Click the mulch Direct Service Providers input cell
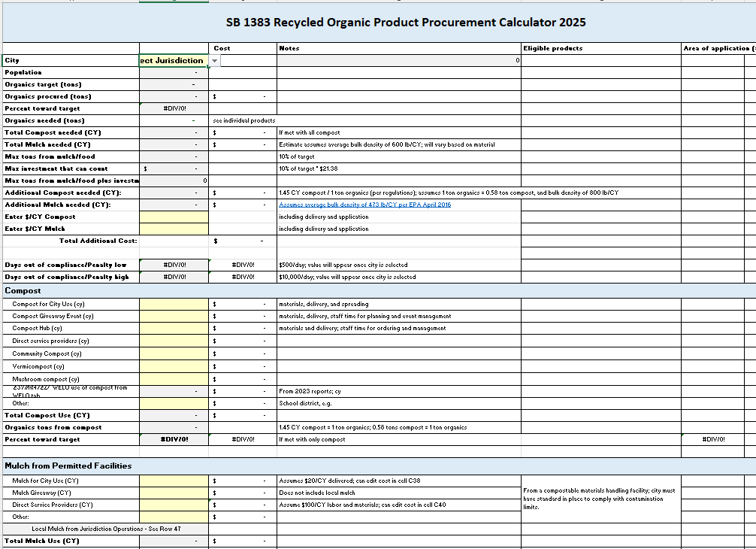 [x=173, y=505]
